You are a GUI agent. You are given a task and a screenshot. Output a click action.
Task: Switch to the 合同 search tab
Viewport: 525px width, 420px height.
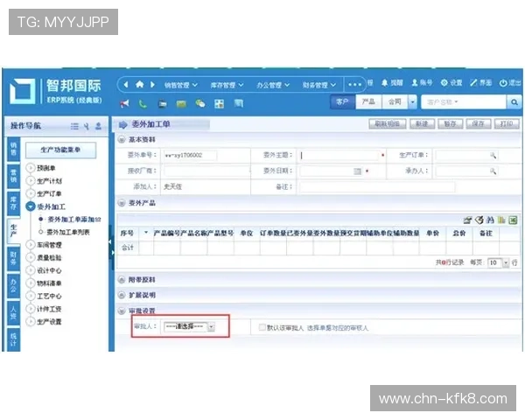[395, 101]
